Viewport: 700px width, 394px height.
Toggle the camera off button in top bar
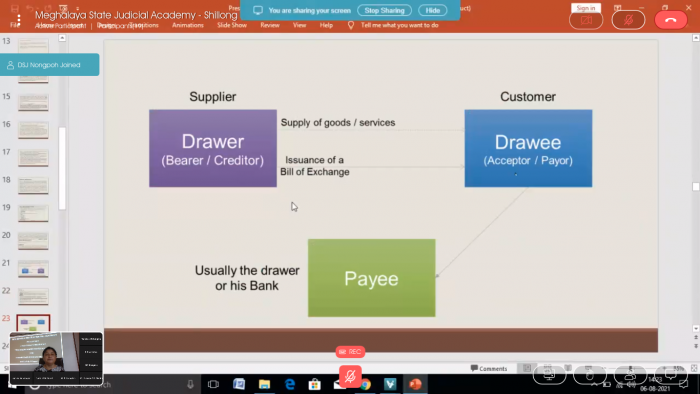click(586, 20)
